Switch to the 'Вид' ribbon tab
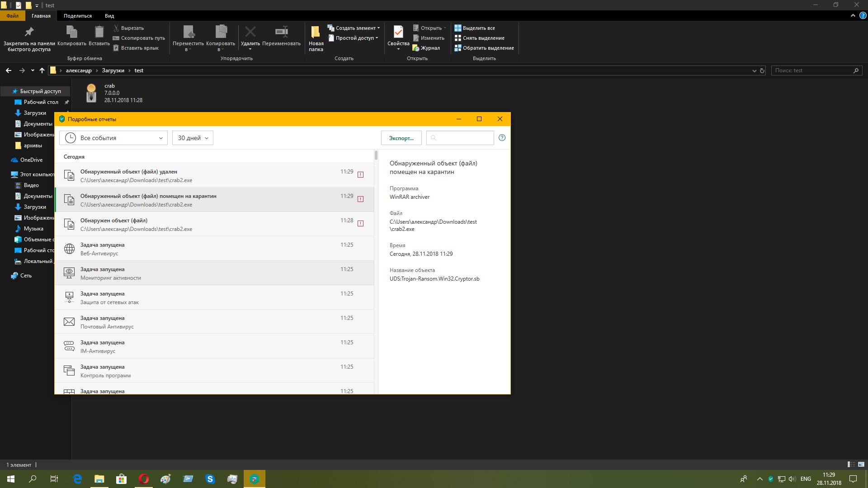Viewport: 868px width, 488px height. (x=109, y=16)
